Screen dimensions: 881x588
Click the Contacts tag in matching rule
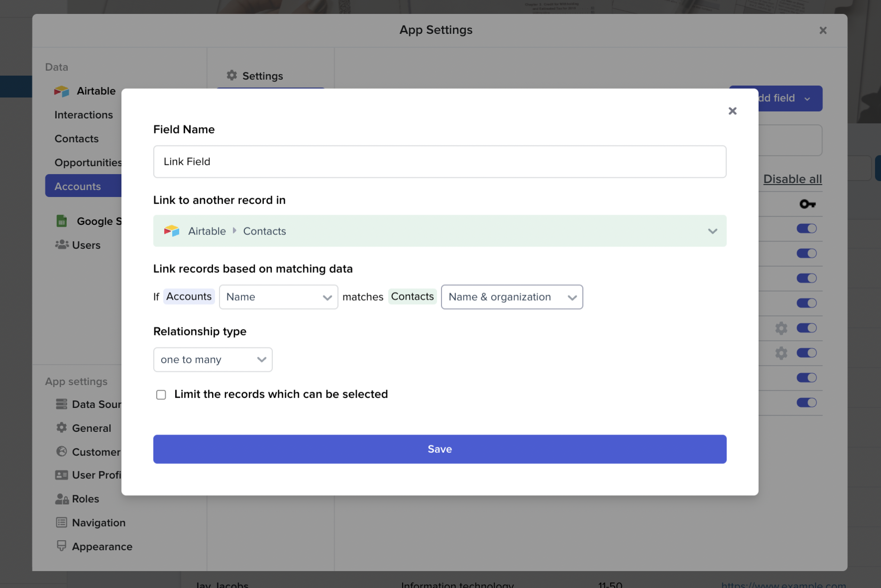(412, 296)
